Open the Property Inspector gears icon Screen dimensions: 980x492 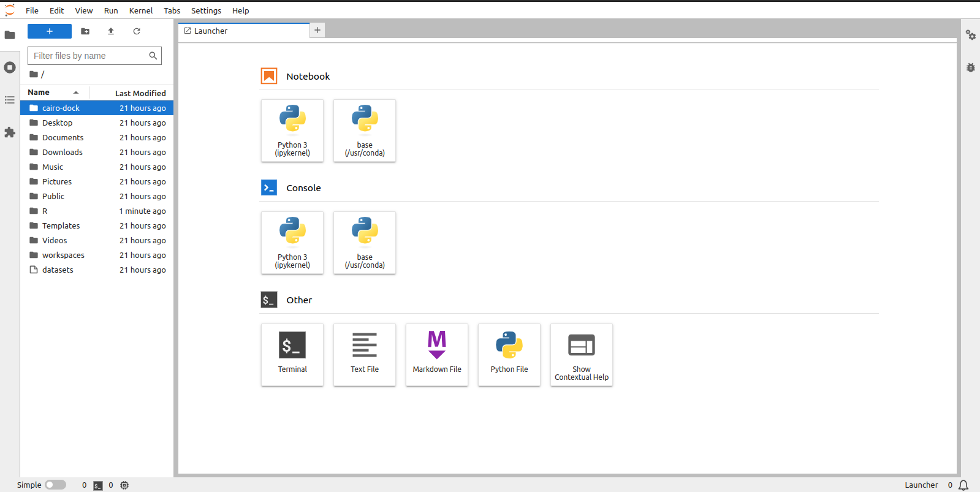(x=971, y=36)
